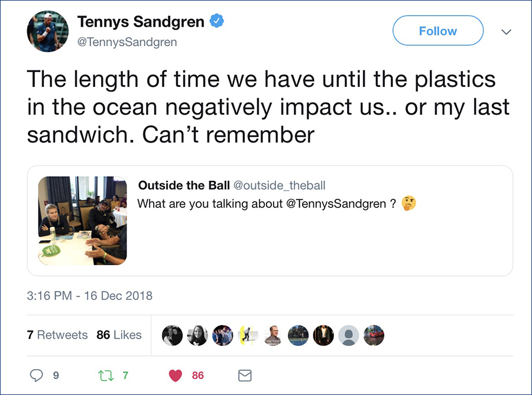Open the 3:16 PM - 16 Dec 2018 timestamp
The height and width of the screenshot is (395, 532).
[90, 296]
